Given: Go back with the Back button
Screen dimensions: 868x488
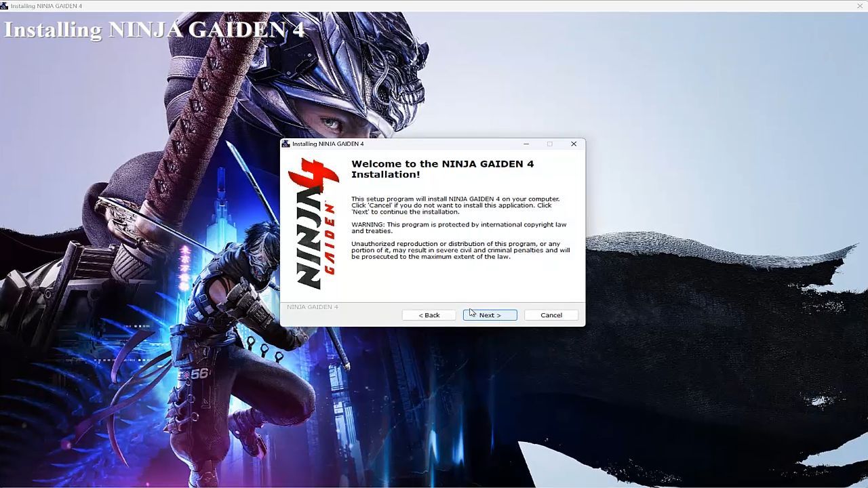Looking at the screenshot, I should coord(429,315).
